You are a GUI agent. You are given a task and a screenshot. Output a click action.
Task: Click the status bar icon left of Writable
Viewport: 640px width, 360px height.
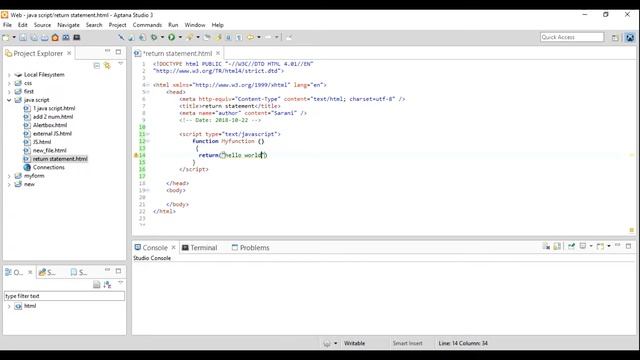point(327,344)
